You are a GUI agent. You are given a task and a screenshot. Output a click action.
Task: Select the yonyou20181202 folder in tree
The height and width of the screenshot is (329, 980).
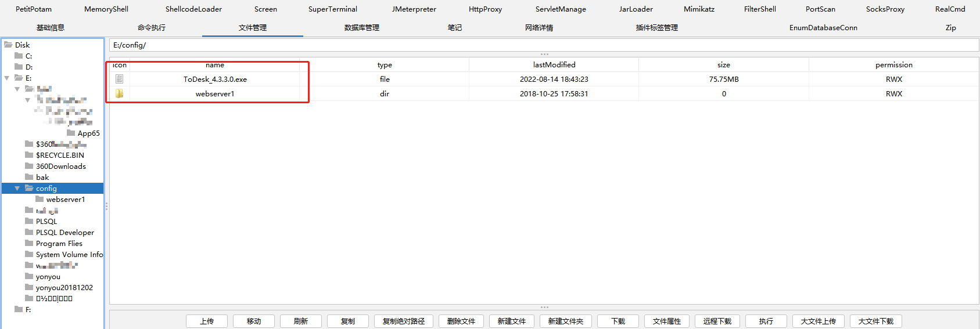[64, 287]
